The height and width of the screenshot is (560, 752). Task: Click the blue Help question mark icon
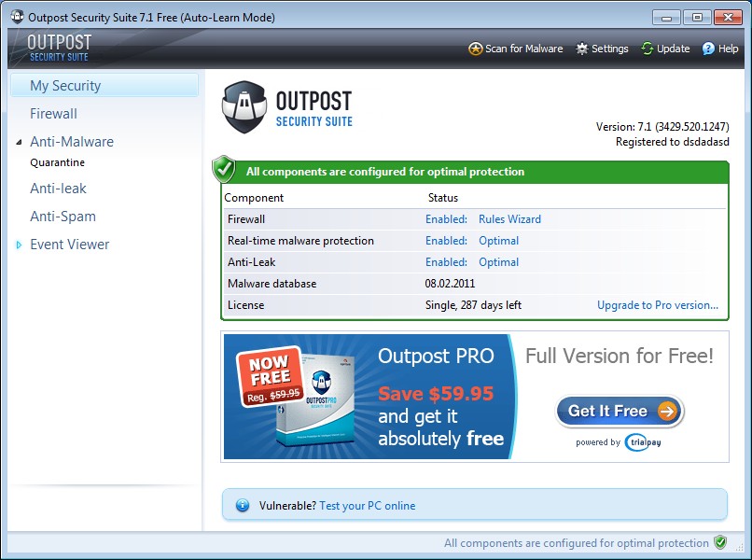tap(708, 49)
